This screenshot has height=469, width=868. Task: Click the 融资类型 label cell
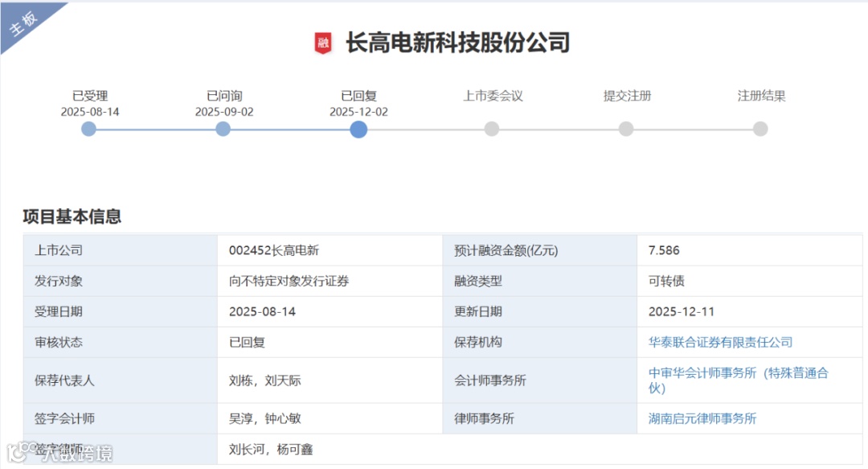coord(540,281)
